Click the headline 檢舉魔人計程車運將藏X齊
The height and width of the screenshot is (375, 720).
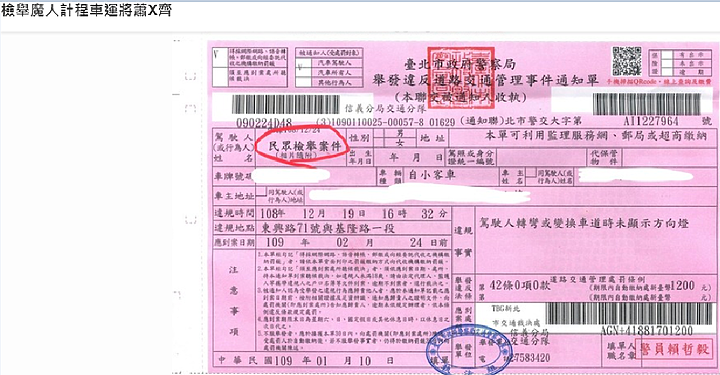pos(86,10)
